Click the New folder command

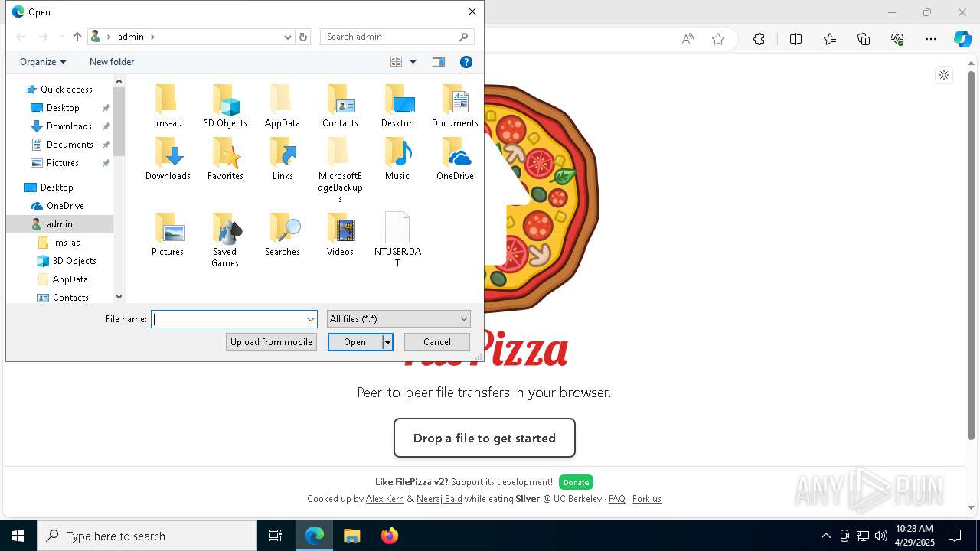point(112,62)
